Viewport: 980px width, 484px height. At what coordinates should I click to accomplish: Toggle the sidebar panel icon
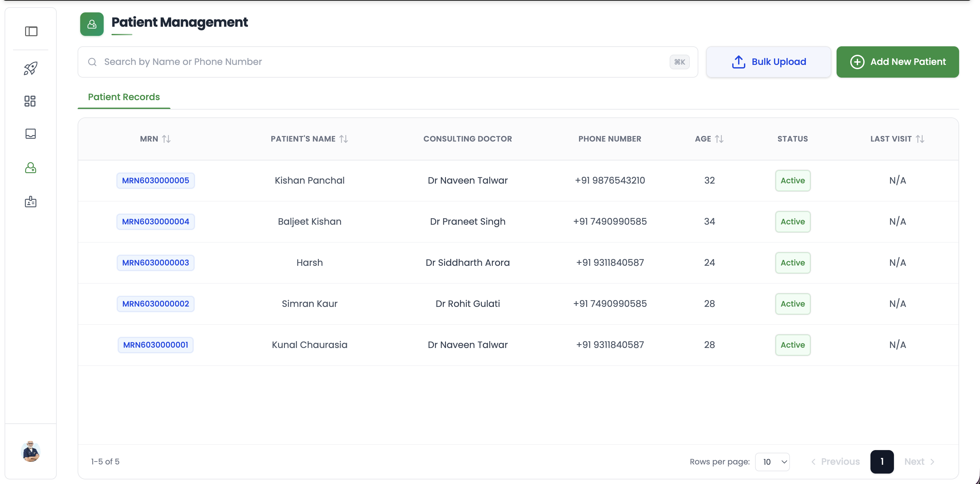click(x=31, y=31)
